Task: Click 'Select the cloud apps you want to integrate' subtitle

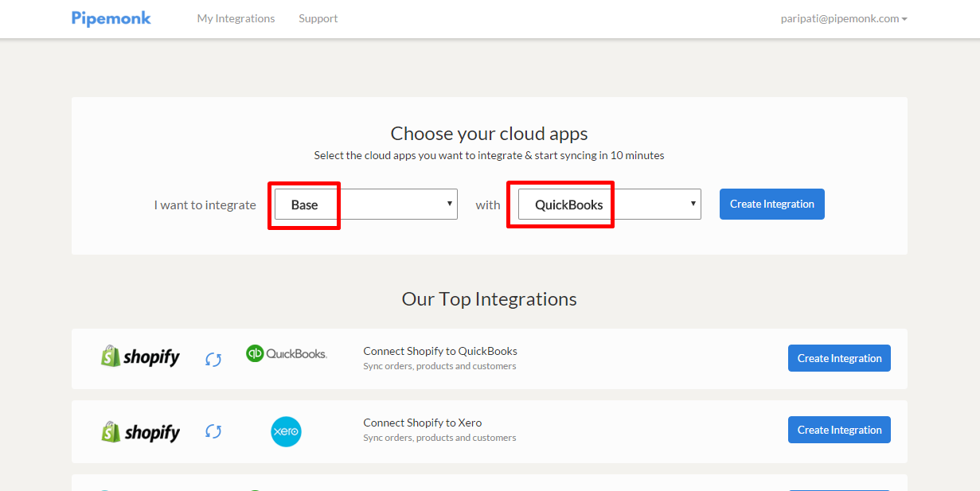Action: (489, 155)
